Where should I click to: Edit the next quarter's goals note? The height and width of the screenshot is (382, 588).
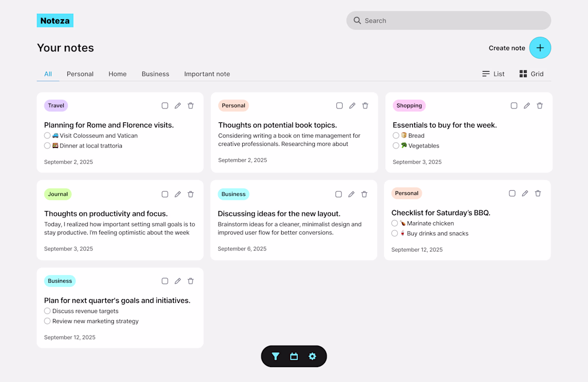(x=178, y=281)
